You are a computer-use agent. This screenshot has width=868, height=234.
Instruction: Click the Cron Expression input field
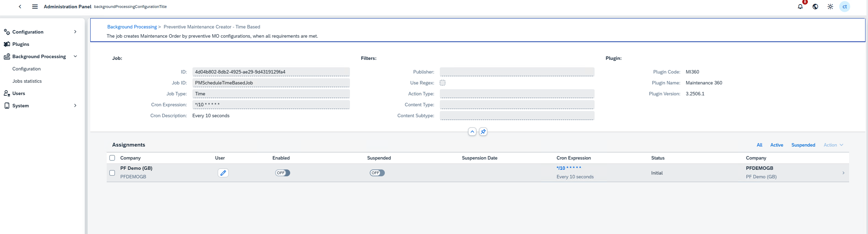point(271,105)
